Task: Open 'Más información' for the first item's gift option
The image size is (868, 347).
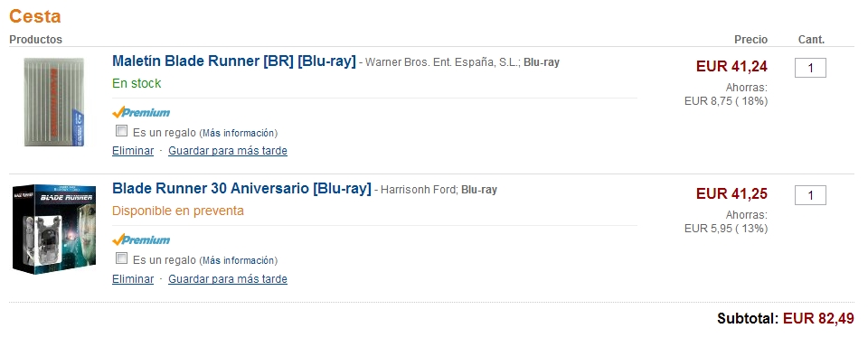Action: 238,133
